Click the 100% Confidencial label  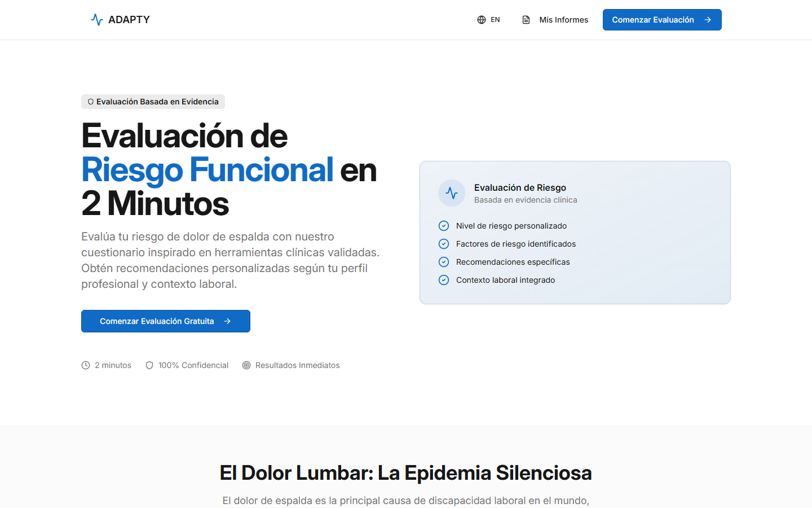[193, 365]
